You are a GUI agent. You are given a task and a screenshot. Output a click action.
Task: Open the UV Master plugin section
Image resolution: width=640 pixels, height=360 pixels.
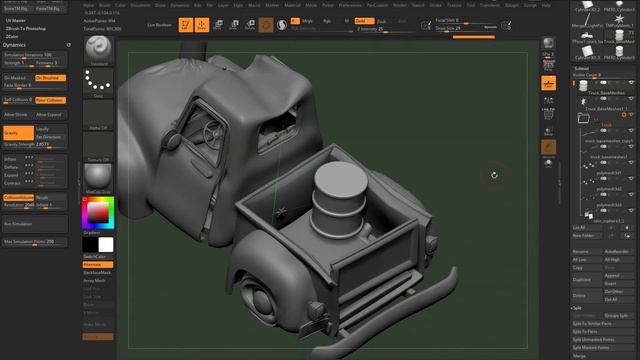click(x=16, y=20)
